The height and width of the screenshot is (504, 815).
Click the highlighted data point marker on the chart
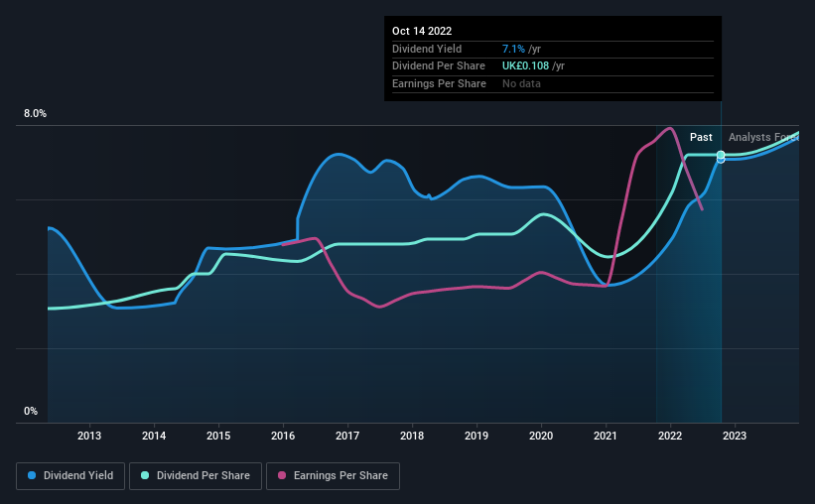point(721,156)
